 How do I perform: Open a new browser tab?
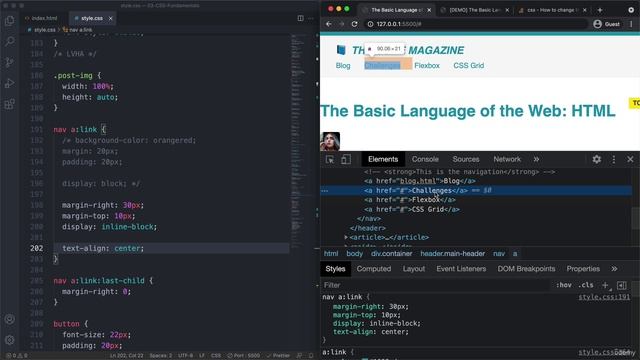coord(600,10)
